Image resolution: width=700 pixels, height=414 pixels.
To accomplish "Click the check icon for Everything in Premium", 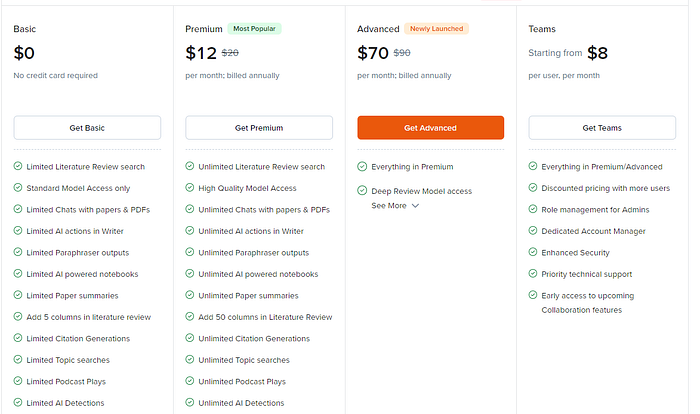I will click(362, 167).
